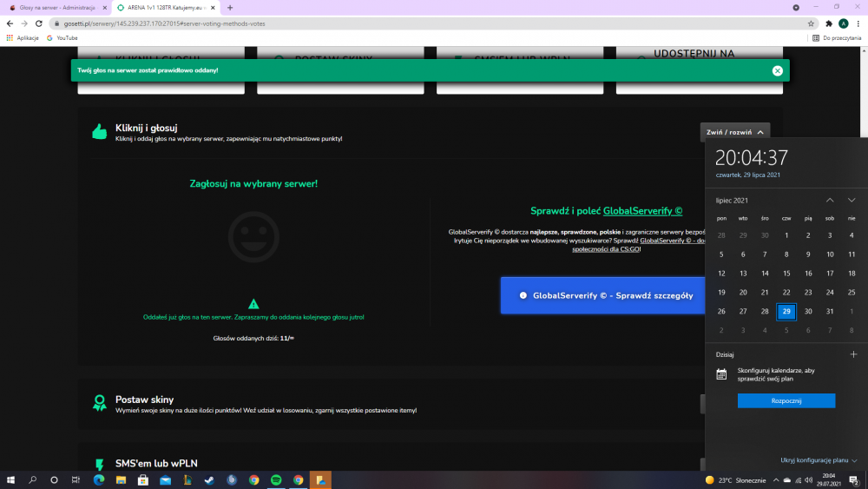
Task: Go to previous month in calendar
Action: (830, 200)
